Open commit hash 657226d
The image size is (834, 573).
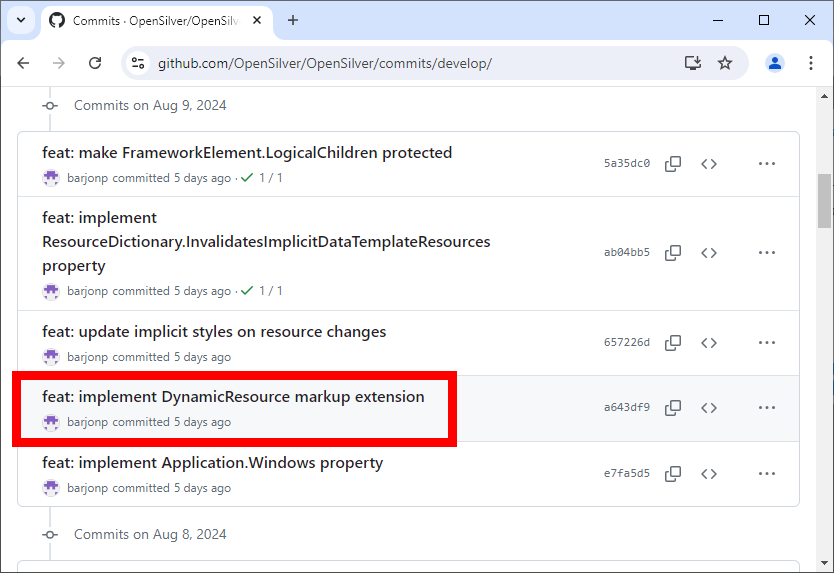pyautogui.click(x=627, y=342)
